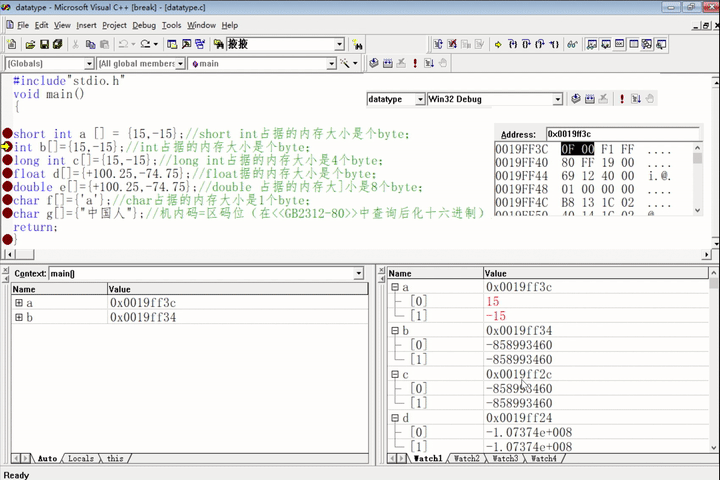720x480 pixels.
Task: Open the Win32 Debug configuration dropdown
Action: [x=557, y=99]
